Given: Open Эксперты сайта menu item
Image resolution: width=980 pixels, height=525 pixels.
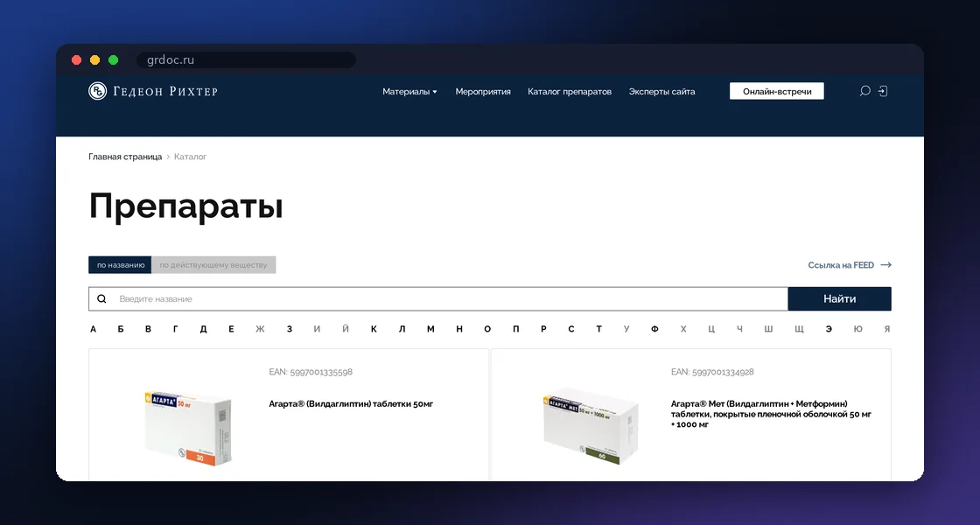Looking at the screenshot, I should (661, 92).
